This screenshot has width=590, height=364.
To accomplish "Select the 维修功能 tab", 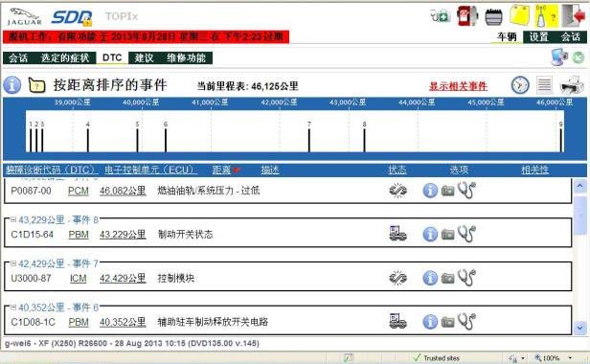I will pos(186,58).
